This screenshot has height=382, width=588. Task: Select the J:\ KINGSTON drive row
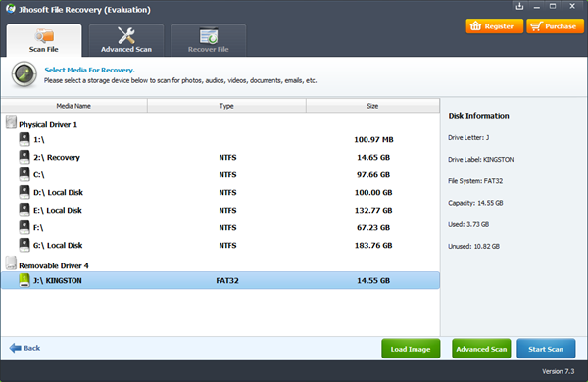220,280
